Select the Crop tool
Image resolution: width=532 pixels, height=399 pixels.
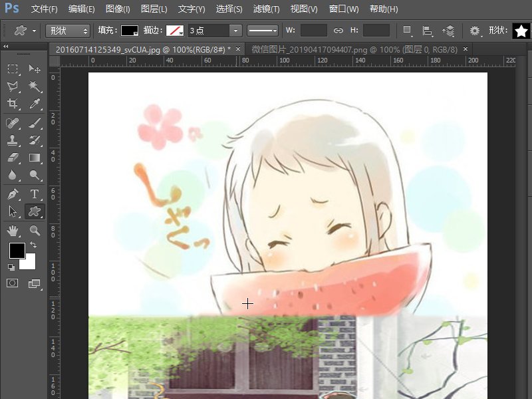13,104
